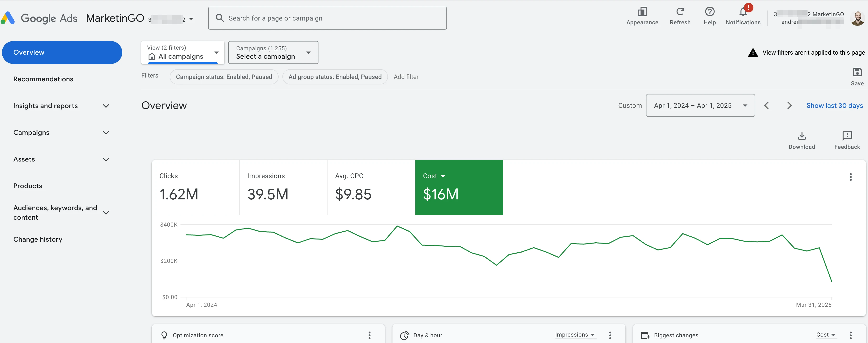The height and width of the screenshot is (343, 868).
Task: Select the Clicks metric card
Action: [x=196, y=187]
